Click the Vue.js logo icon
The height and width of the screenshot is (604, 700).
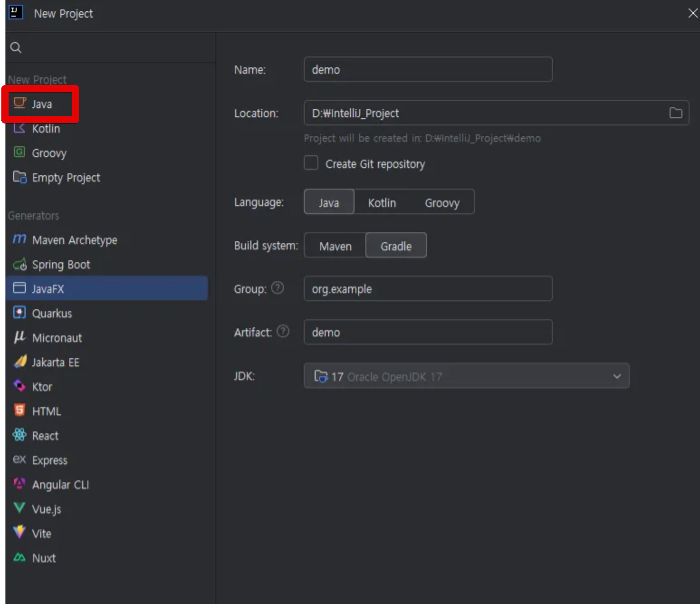pos(19,508)
